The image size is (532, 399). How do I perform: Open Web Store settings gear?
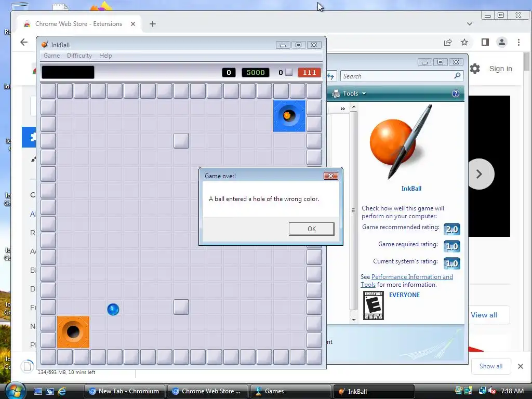point(475,69)
